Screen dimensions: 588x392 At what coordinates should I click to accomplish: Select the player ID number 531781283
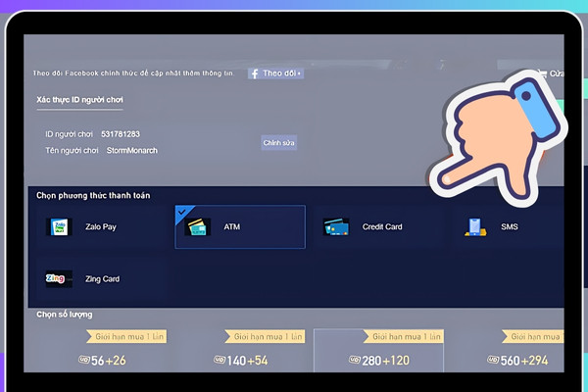(121, 134)
